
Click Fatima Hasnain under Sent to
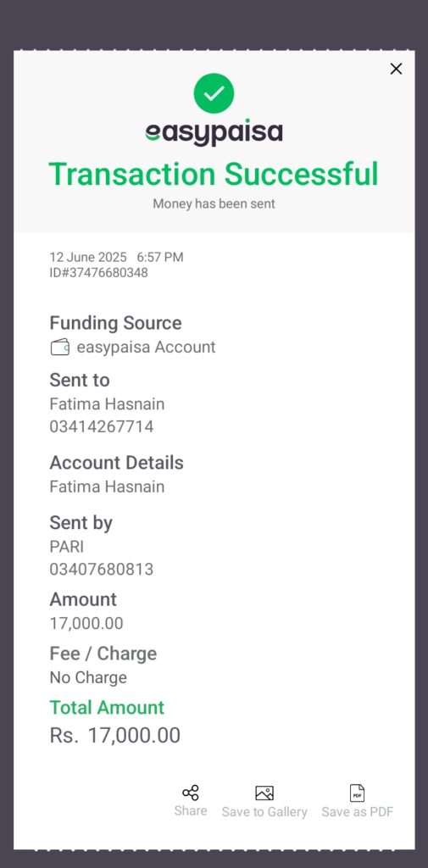[107, 404]
